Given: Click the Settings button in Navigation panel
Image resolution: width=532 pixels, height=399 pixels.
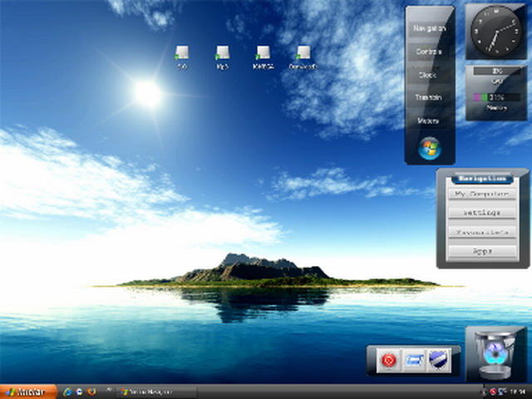Looking at the screenshot, I should (x=482, y=213).
